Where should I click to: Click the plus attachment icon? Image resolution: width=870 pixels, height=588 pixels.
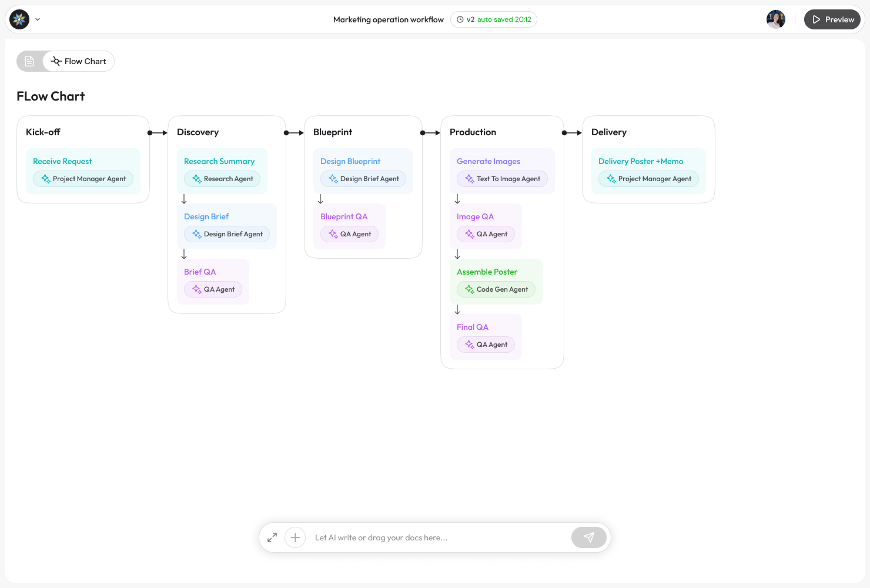click(295, 537)
